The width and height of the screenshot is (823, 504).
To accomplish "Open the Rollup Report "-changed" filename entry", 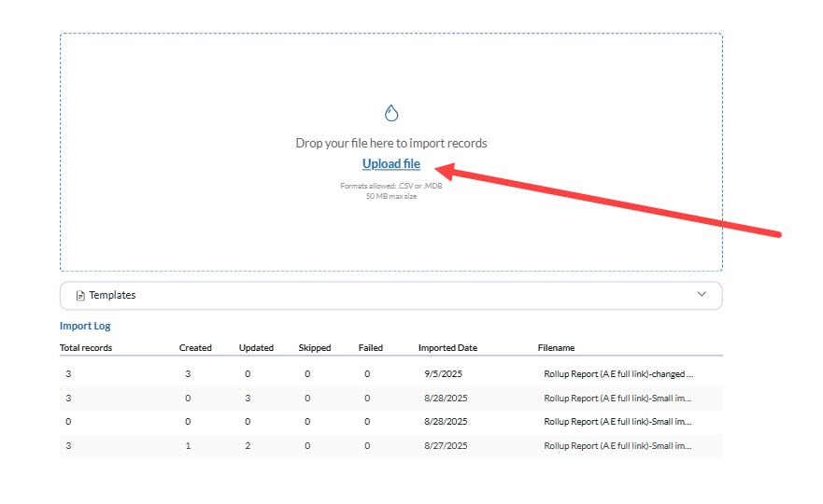I will point(618,373).
